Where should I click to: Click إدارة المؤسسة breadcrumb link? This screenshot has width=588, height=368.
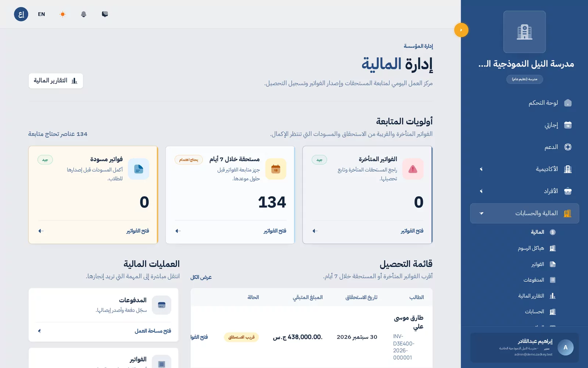(x=418, y=46)
